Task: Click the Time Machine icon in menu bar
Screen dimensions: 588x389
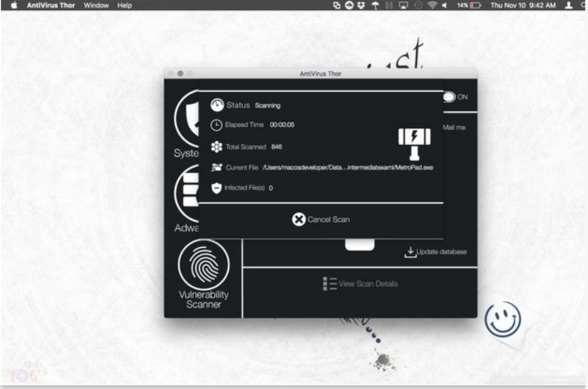Action: pos(418,5)
